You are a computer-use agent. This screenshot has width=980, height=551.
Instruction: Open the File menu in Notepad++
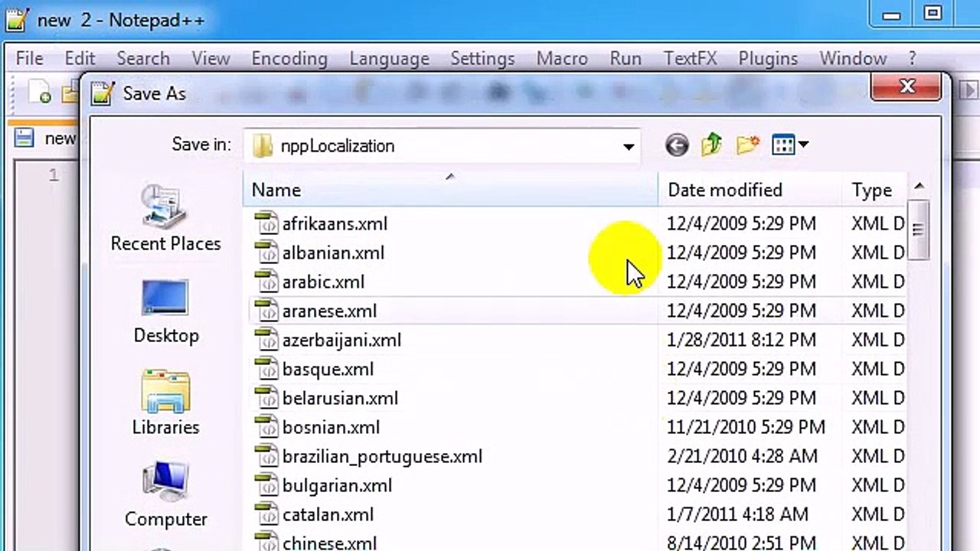[x=29, y=58]
